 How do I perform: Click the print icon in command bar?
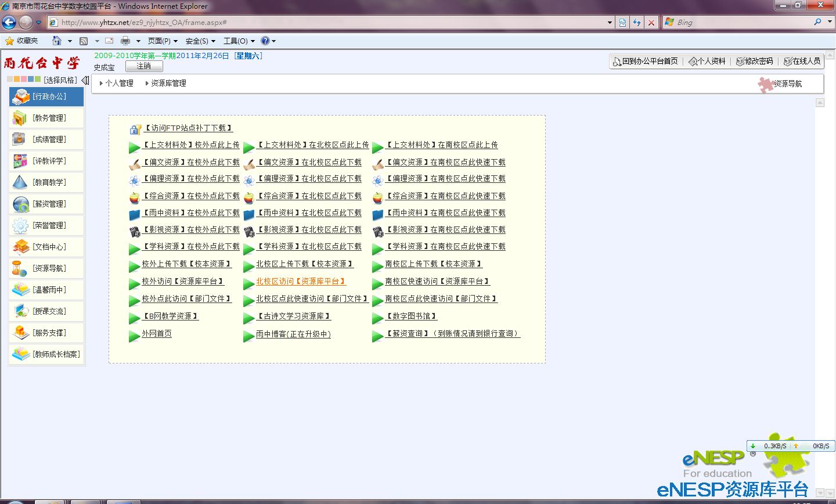[125, 41]
